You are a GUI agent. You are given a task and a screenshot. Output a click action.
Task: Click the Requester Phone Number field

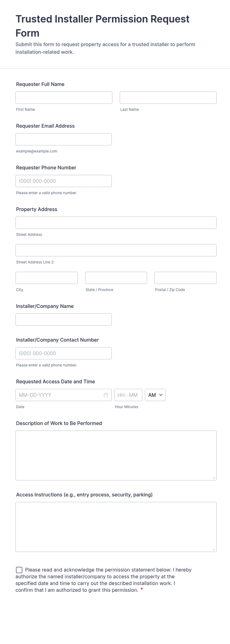(64, 181)
